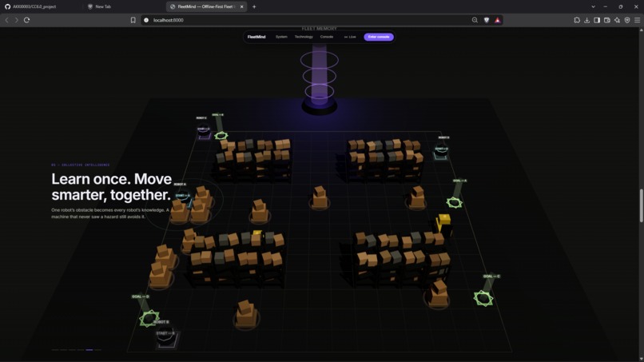Click the page vertical scrollbar thumb
Screen dimensions: 644x362
tap(641, 205)
